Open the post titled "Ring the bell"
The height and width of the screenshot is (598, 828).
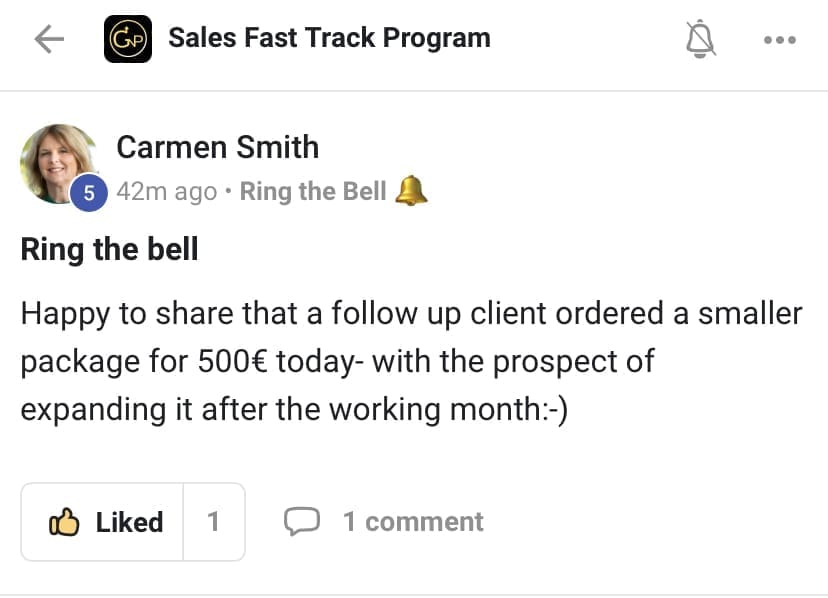[109, 249]
